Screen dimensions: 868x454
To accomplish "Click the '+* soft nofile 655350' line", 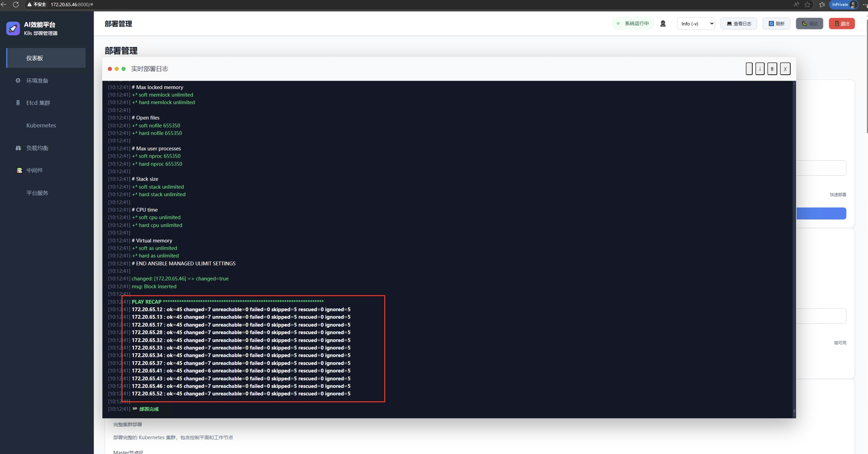I will 156,125.
